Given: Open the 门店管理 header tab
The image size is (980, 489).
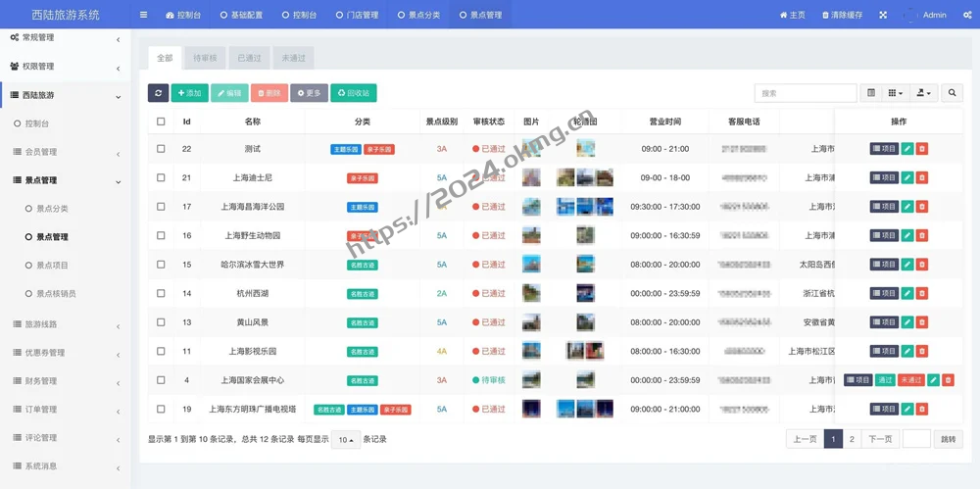Looking at the screenshot, I should pyautogui.click(x=357, y=15).
